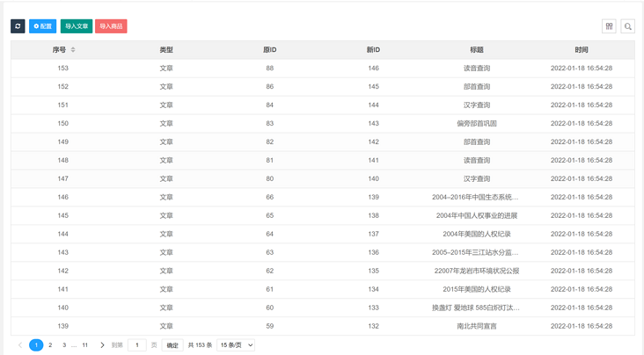This screenshot has height=355, width=644.
Task: Click 汉字查询 title in row 147
Action: 477,179
